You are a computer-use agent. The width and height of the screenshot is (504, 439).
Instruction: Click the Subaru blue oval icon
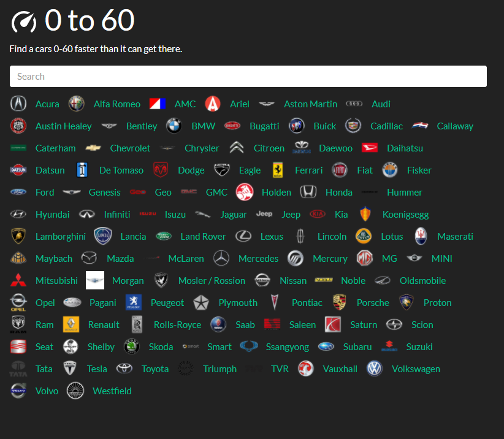326,346
